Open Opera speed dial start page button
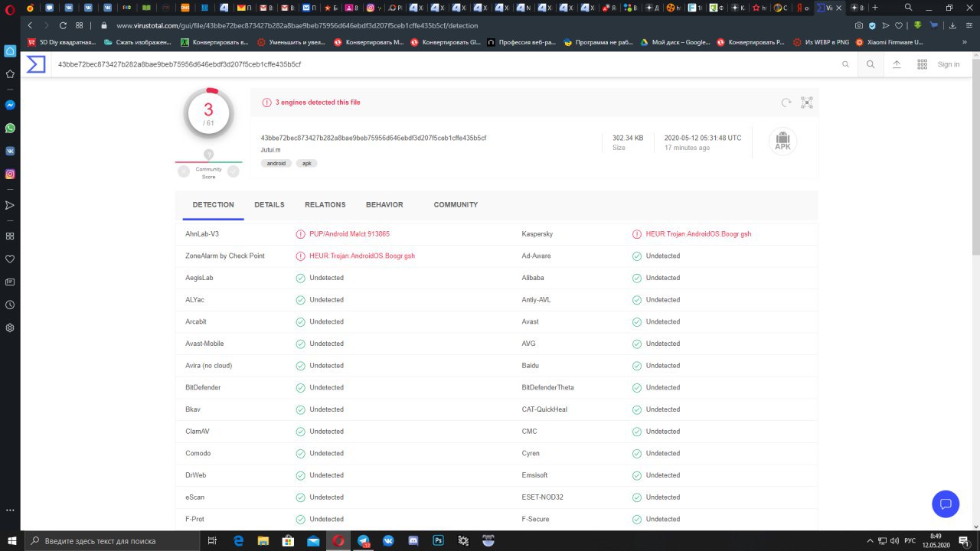 [79, 25]
